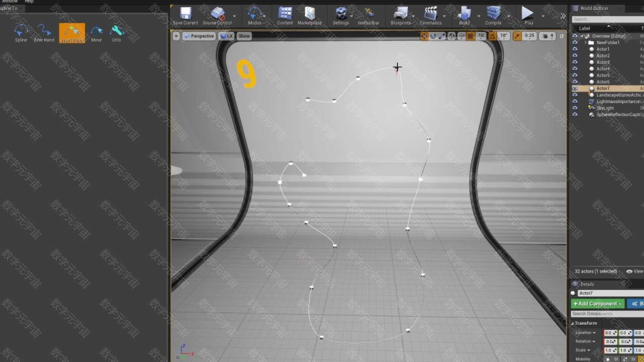
Task: Open the Perspective view mode dropdown
Action: point(199,36)
